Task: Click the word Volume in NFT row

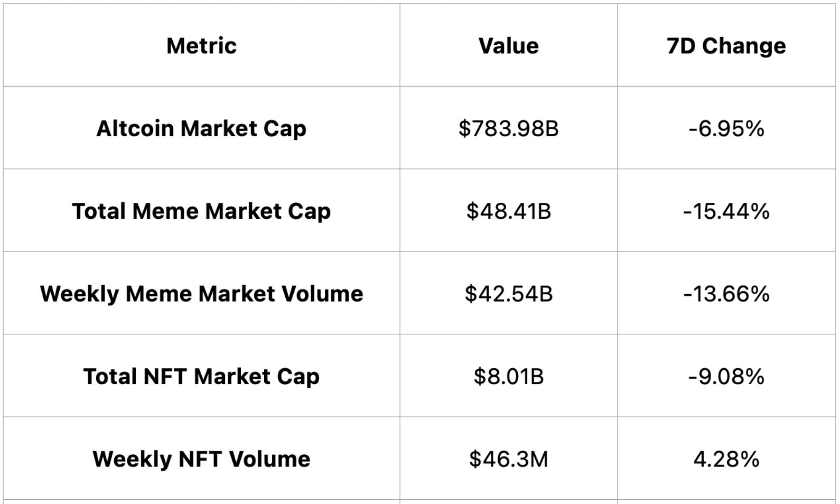Action: (269, 459)
